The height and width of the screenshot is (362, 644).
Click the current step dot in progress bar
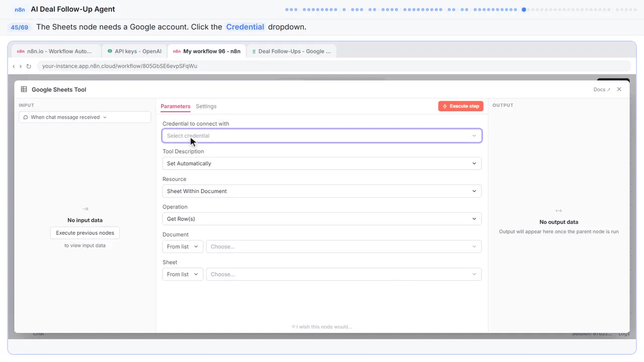(524, 9)
